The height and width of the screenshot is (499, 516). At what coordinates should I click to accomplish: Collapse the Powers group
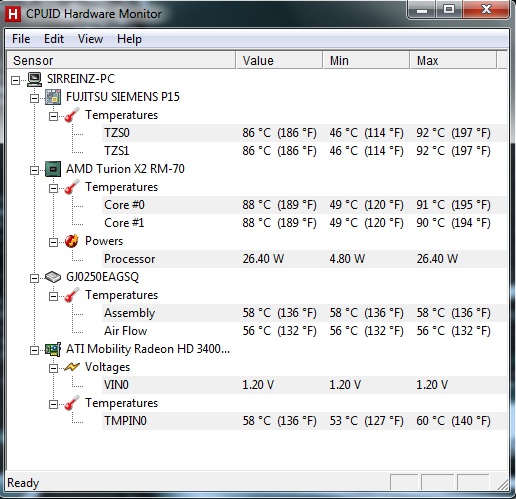53,242
